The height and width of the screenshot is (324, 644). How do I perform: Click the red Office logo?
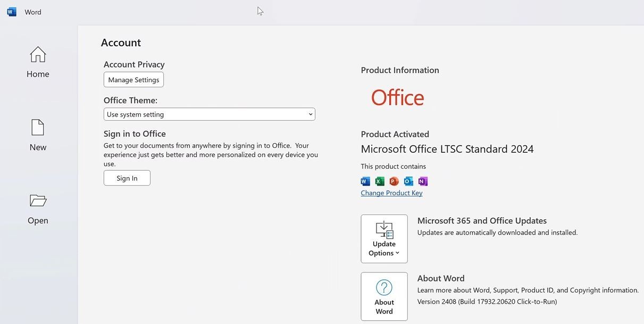(397, 98)
